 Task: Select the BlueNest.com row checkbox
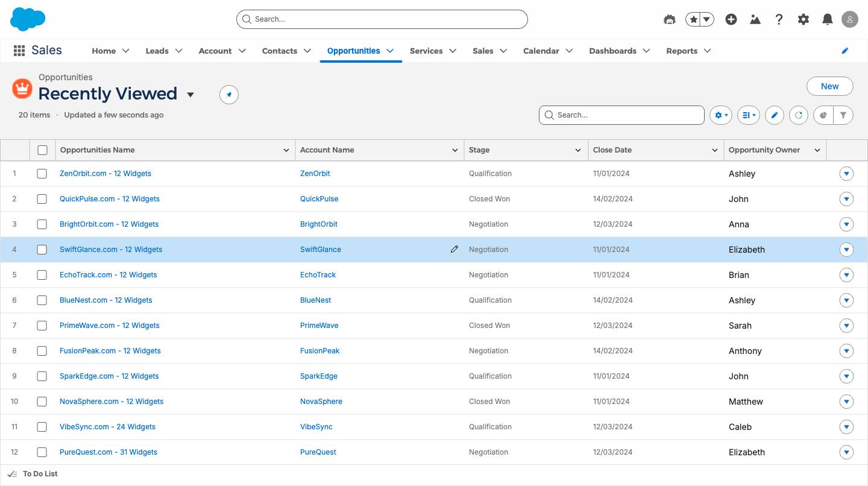pos(42,300)
